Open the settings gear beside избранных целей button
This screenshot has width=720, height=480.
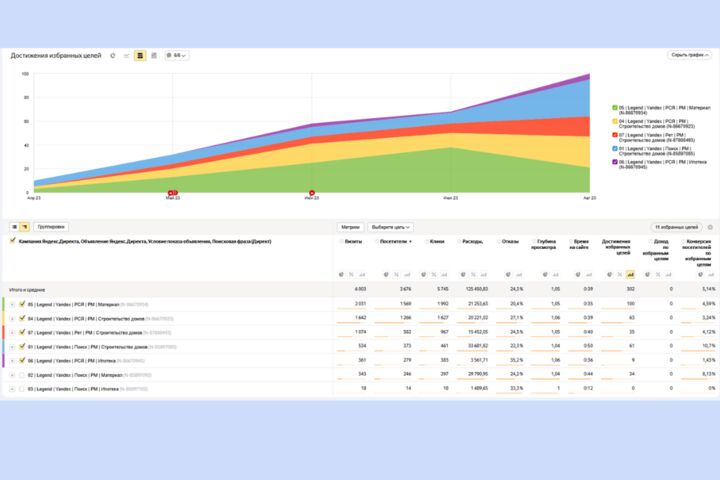pos(710,227)
